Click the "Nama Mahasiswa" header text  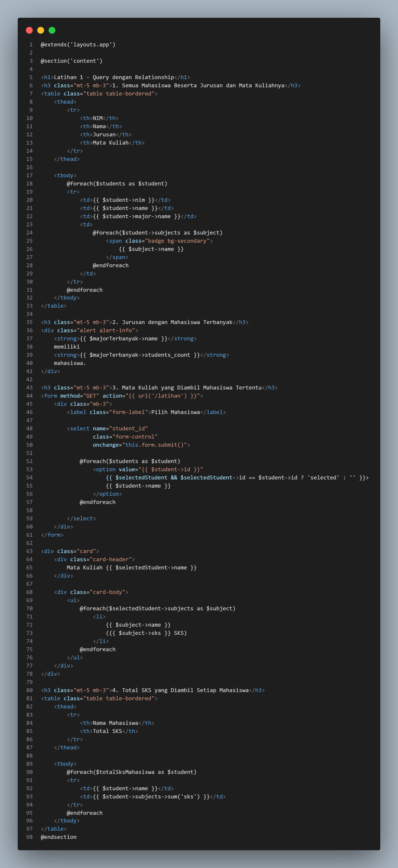click(115, 723)
